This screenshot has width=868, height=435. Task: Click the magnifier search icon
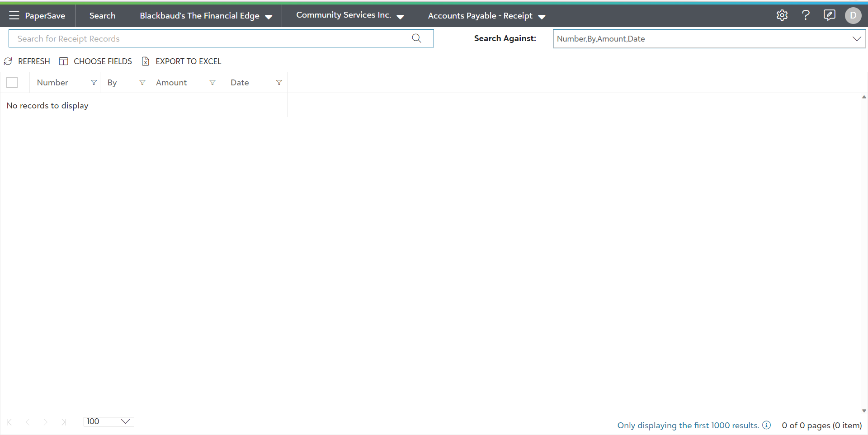[x=416, y=38]
